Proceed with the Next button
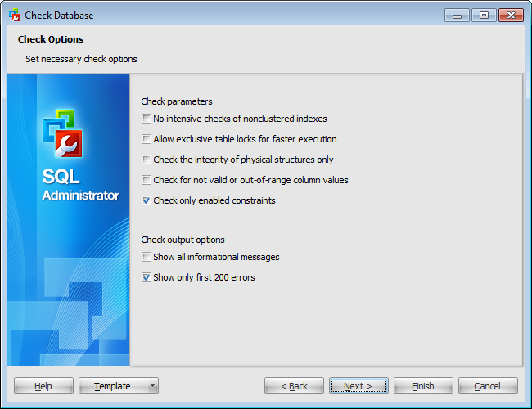 [x=358, y=386]
